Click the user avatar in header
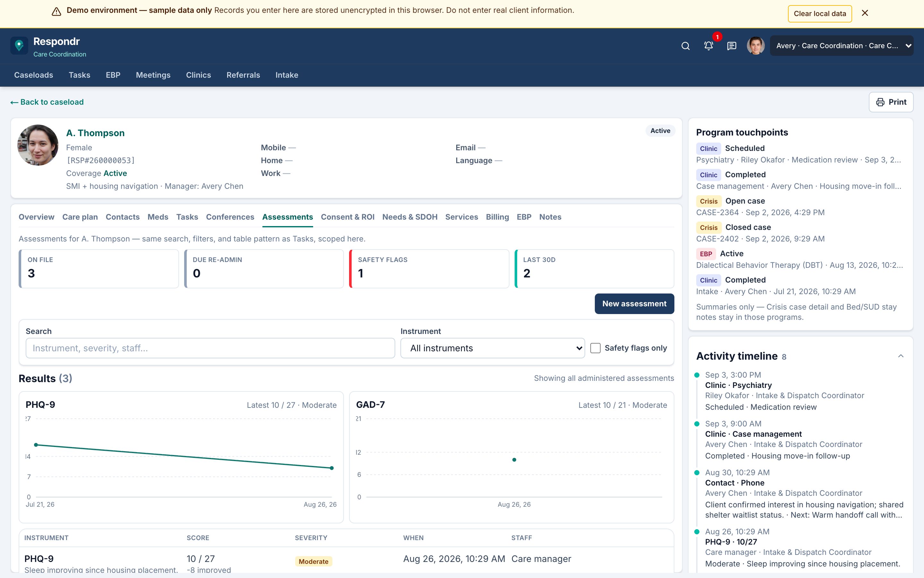The image size is (924, 578). click(x=756, y=46)
